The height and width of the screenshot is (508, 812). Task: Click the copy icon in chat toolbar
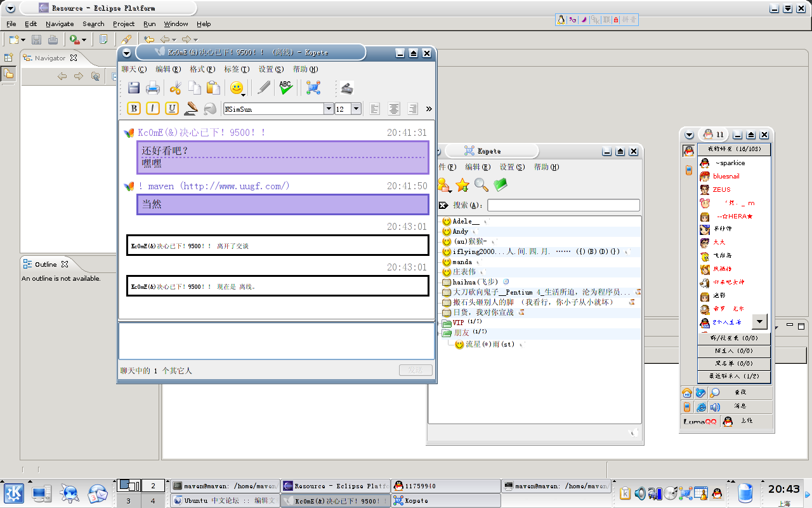tap(195, 88)
